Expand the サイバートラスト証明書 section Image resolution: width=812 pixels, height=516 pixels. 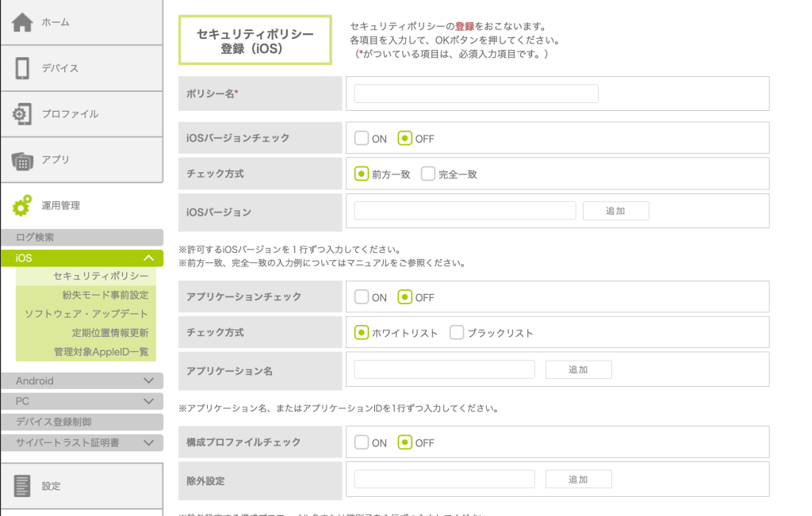pyautogui.click(x=148, y=442)
